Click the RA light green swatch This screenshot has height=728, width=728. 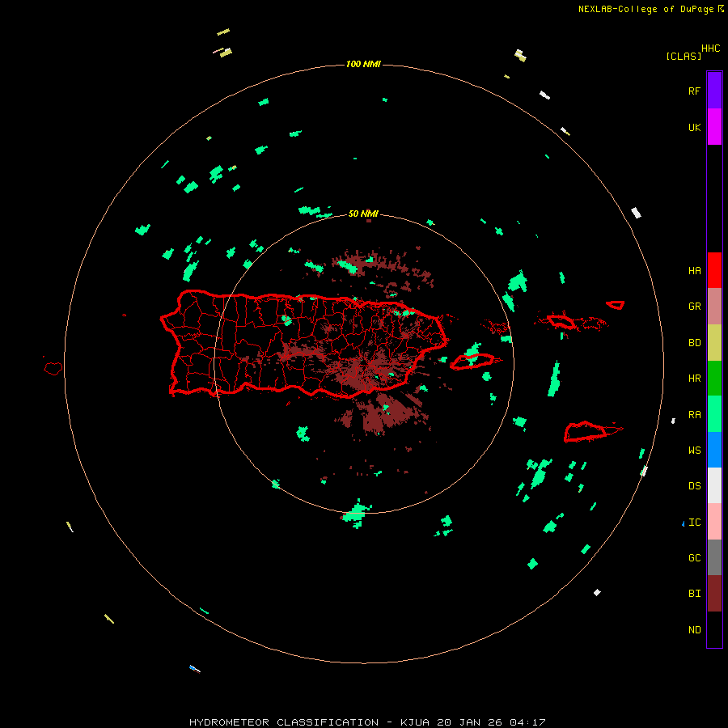pos(714,414)
